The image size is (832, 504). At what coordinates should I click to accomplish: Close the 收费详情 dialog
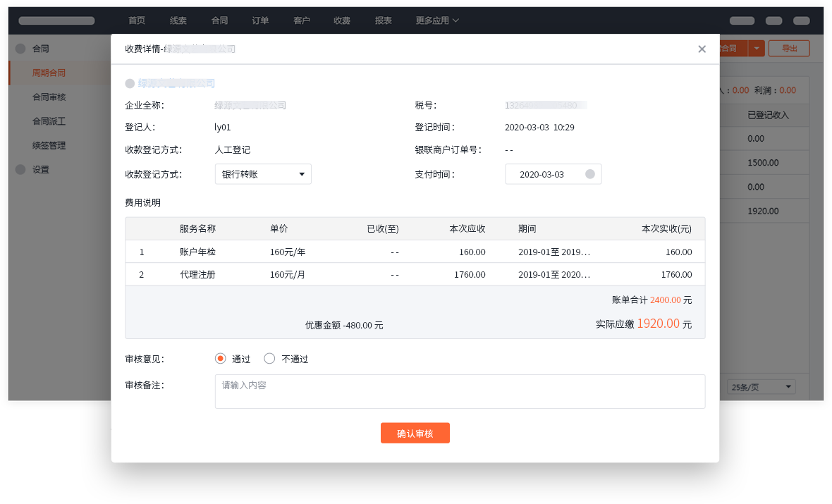702,49
